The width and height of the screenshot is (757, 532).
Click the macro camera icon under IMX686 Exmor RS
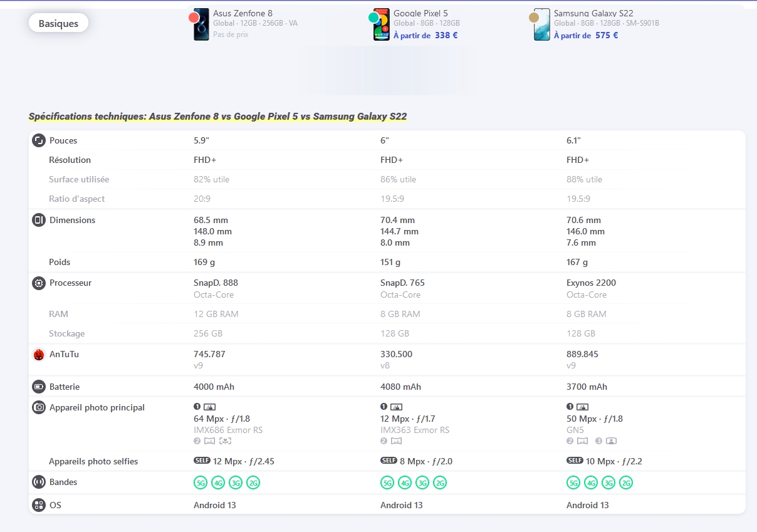coord(226,441)
